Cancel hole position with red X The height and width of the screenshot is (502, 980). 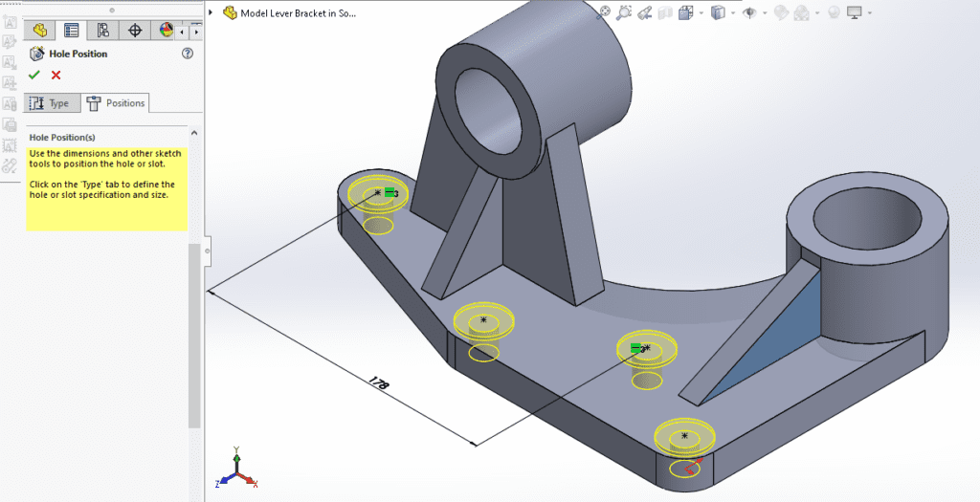click(56, 75)
